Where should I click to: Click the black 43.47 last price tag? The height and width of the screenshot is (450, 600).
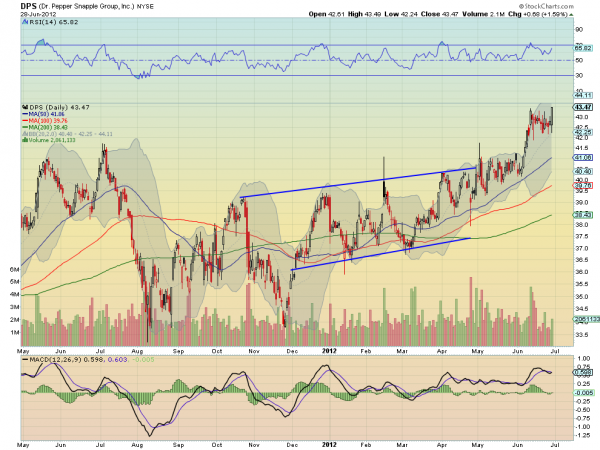click(583, 108)
